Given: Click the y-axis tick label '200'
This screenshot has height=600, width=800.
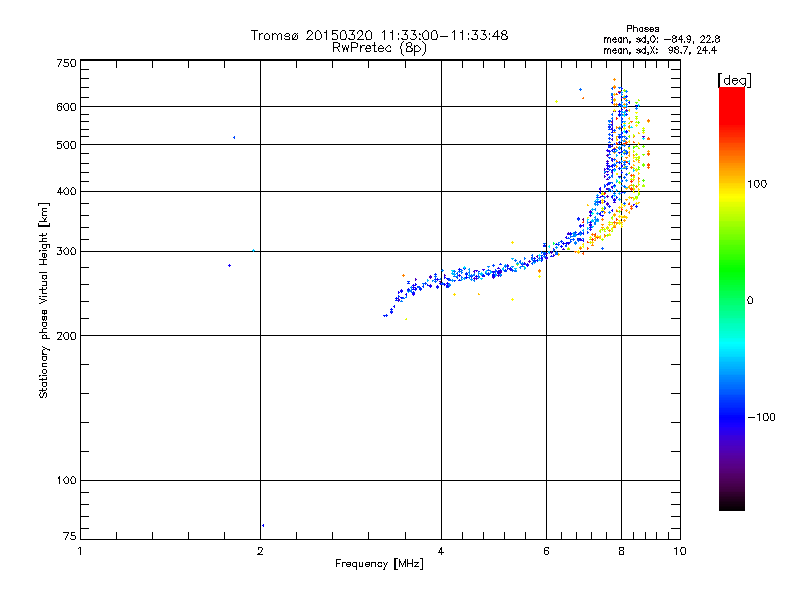Looking at the screenshot, I should pos(66,336).
